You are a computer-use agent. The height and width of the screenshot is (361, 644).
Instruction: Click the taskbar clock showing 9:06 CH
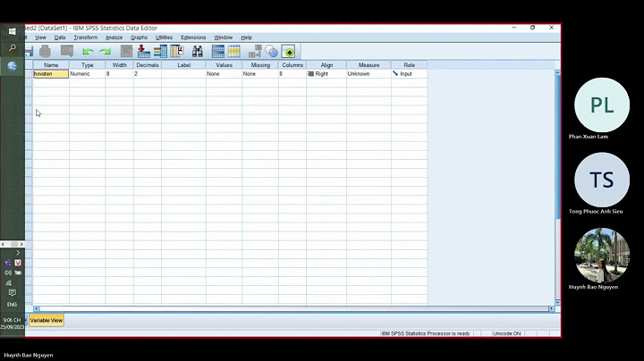[x=12, y=323]
